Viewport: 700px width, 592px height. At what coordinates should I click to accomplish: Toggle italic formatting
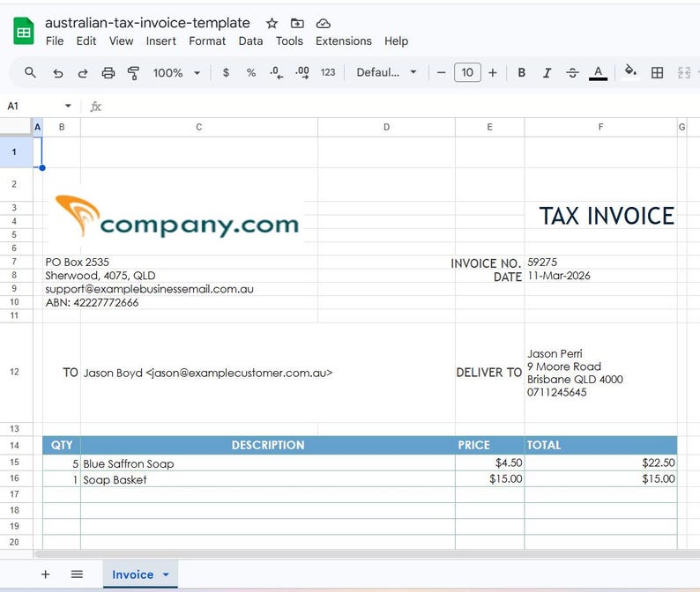tap(547, 73)
